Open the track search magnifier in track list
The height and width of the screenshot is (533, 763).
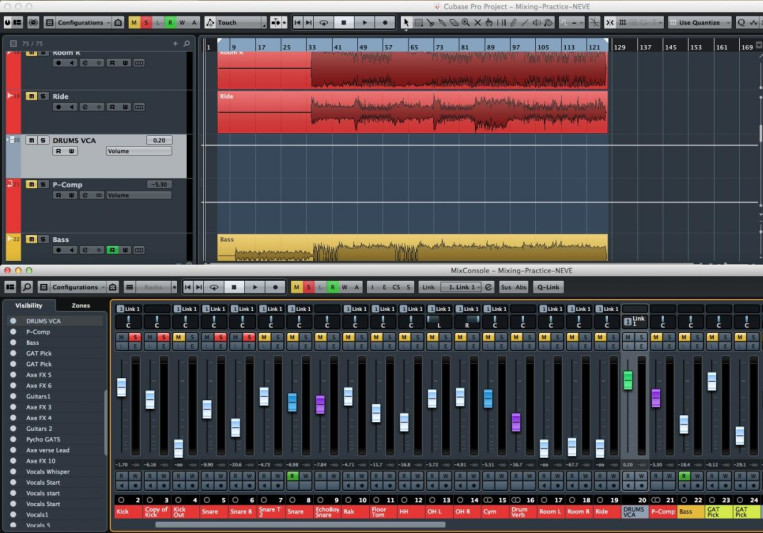click(186, 43)
